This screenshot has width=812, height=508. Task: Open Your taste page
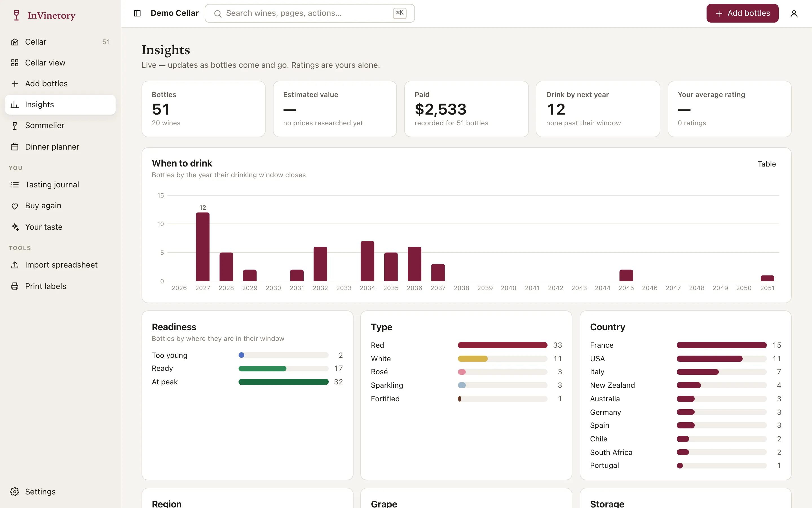tap(60, 227)
